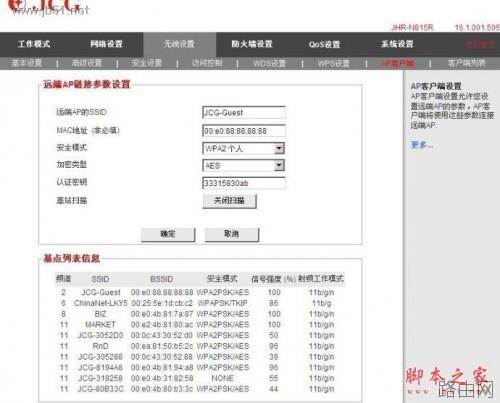
Task: Click the 11b/g radio mode cell
Action: click(x=322, y=303)
